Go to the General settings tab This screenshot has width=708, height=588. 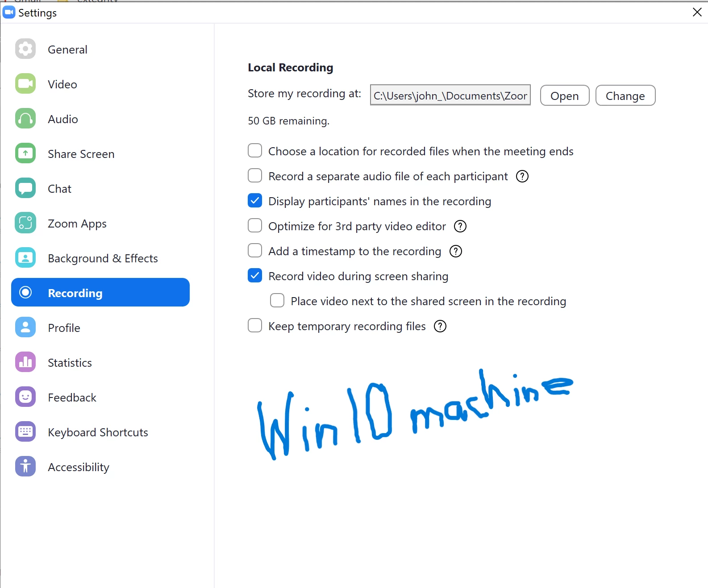click(67, 50)
